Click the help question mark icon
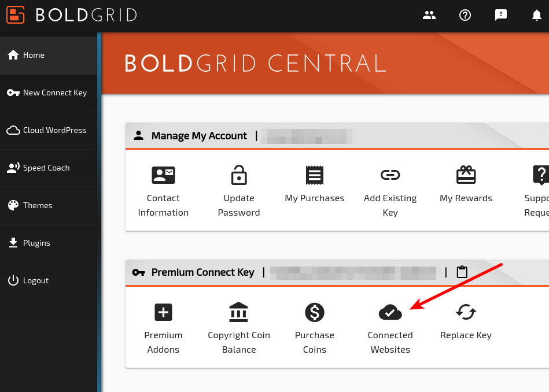 pyautogui.click(x=465, y=15)
